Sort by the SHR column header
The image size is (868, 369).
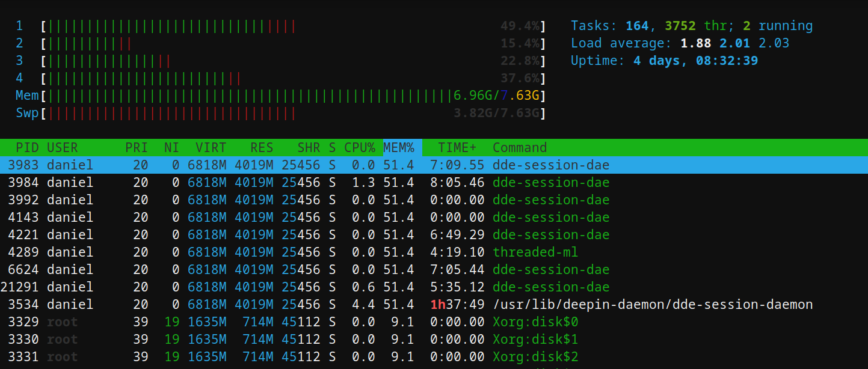click(x=309, y=148)
